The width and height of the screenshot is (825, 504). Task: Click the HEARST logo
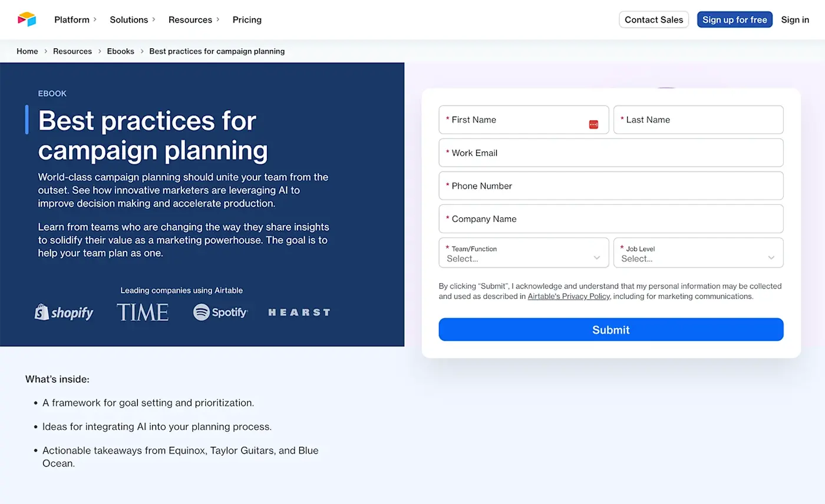tap(299, 313)
